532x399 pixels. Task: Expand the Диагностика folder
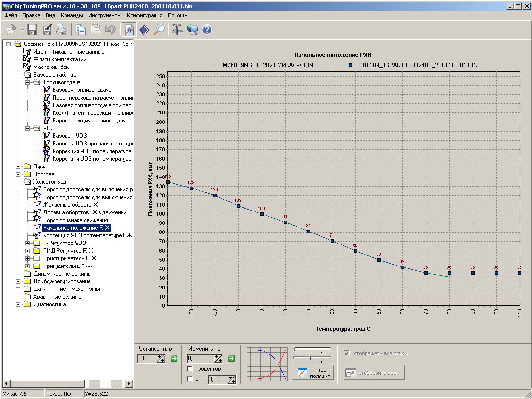(x=18, y=304)
